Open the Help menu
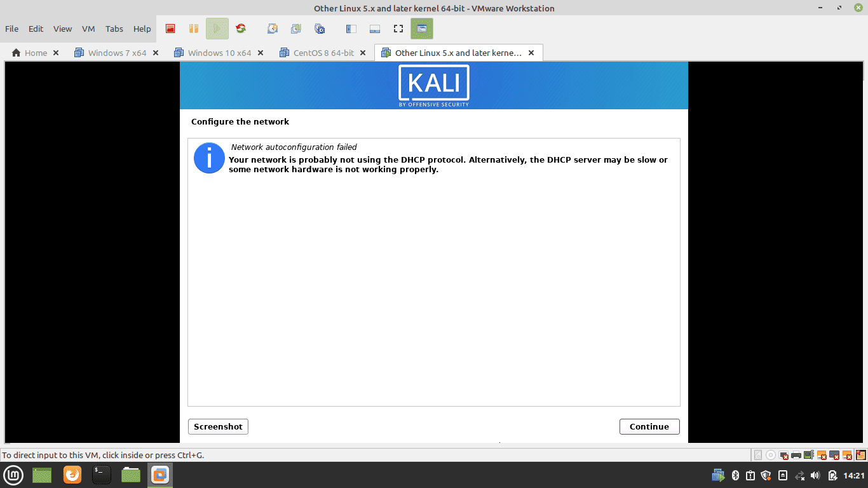The image size is (868, 488). pyautogui.click(x=142, y=29)
